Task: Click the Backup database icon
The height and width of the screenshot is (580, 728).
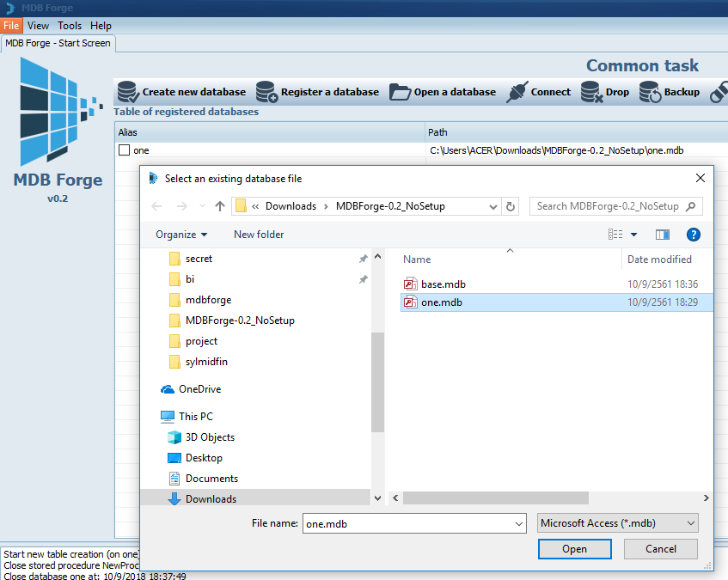Action: [x=650, y=92]
